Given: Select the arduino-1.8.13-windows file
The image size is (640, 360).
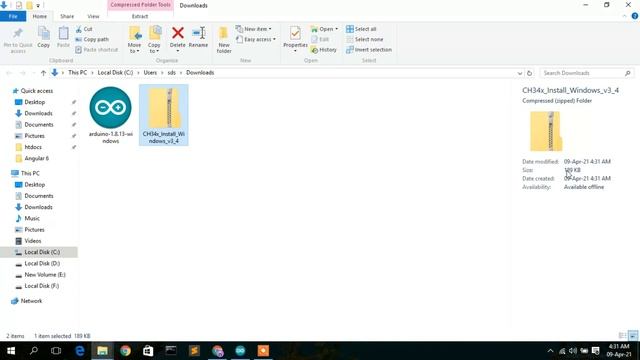Looking at the screenshot, I should pyautogui.click(x=111, y=115).
